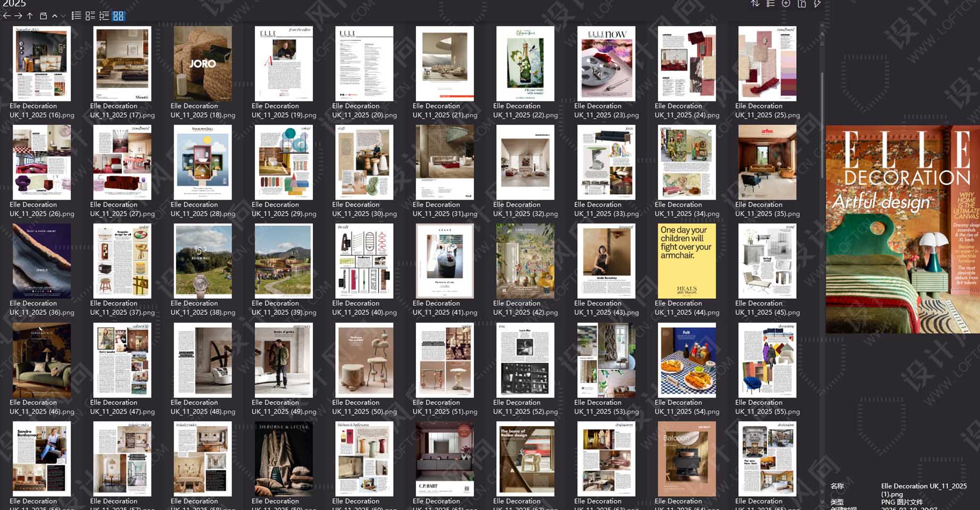Collapse the file pane with the up chevron

[54, 16]
